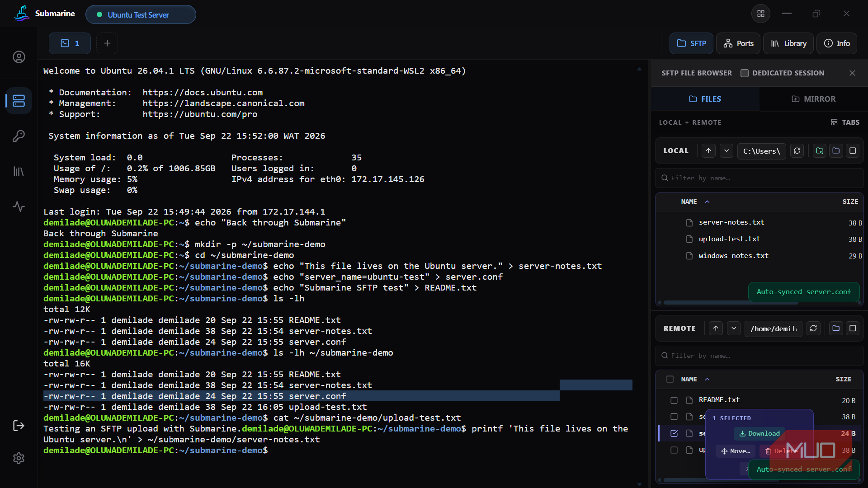The width and height of the screenshot is (868, 488).
Task: Select remote file README.txt
Action: click(x=719, y=400)
